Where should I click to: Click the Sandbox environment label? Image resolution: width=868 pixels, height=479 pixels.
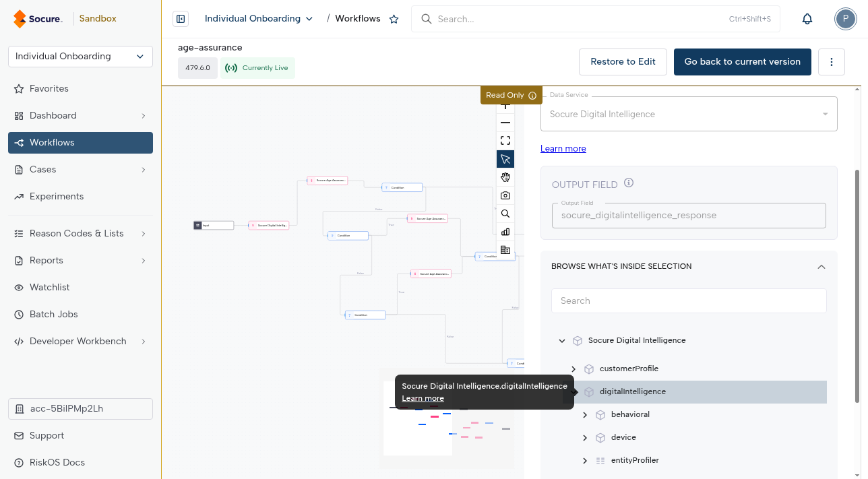coord(98,19)
